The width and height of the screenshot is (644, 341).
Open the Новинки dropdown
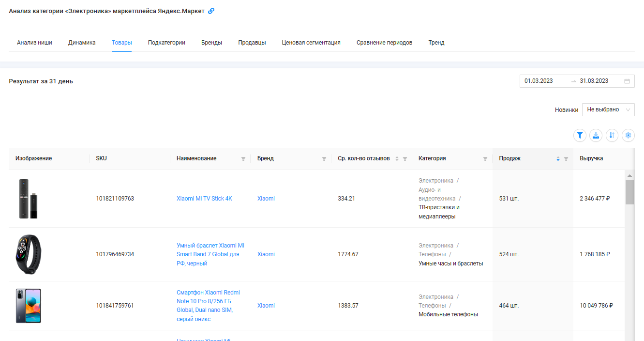608,110
